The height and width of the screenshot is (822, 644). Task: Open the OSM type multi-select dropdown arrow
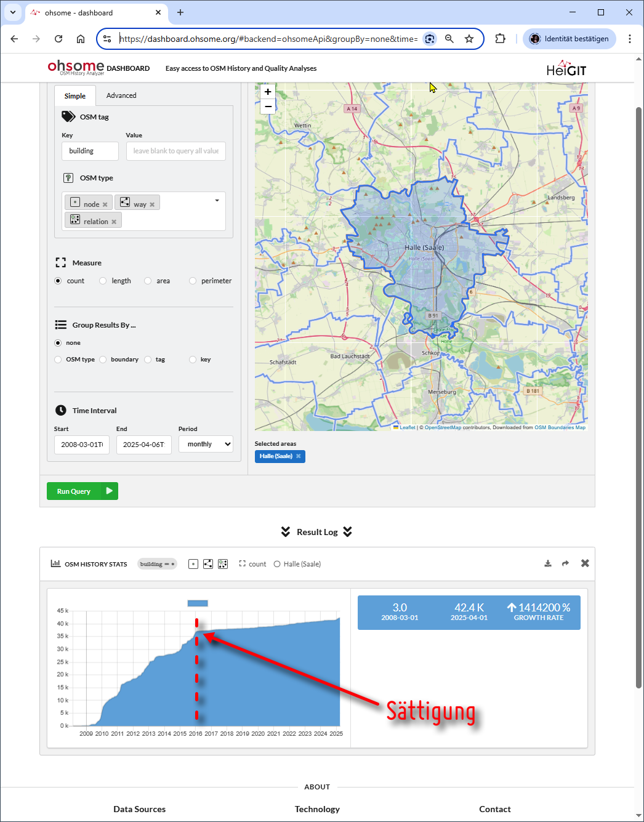click(x=217, y=201)
